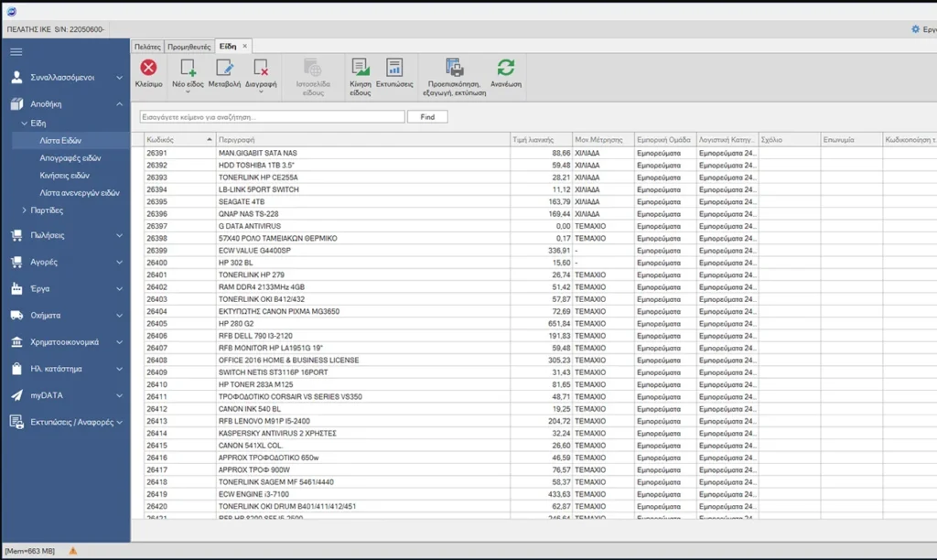
Task: Click the Find button
Action: pos(427,117)
